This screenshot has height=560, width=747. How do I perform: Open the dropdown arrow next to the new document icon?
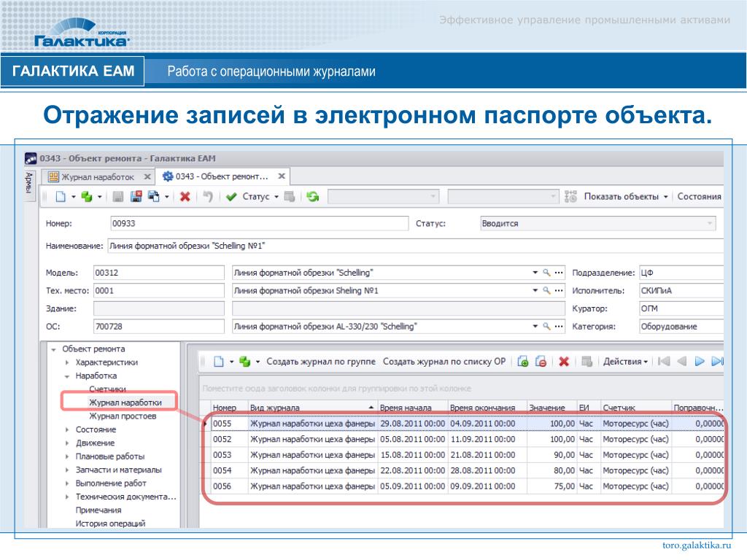(x=74, y=197)
